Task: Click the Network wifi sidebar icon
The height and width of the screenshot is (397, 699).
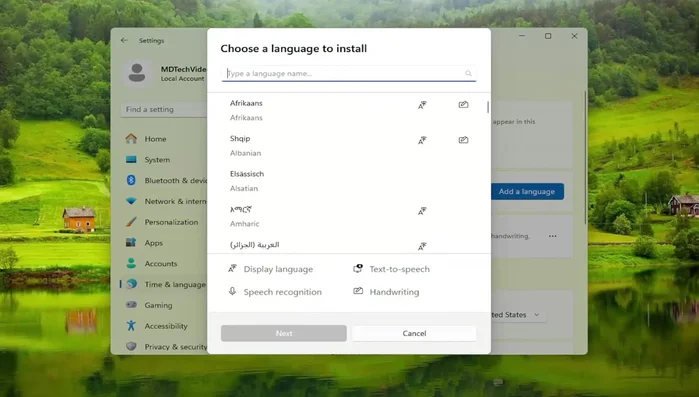Action: point(131,201)
